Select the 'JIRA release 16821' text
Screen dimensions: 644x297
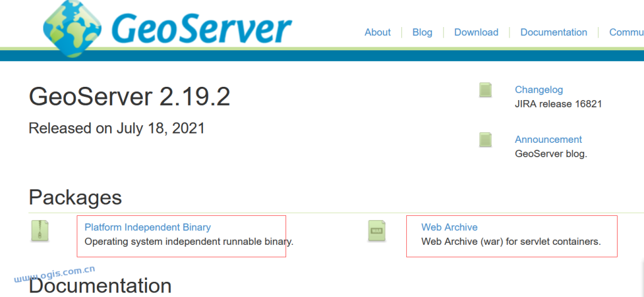tap(558, 104)
